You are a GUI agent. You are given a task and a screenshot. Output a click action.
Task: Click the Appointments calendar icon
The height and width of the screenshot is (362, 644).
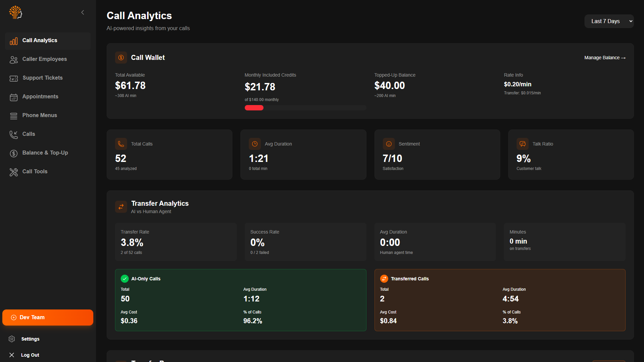(14, 97)
